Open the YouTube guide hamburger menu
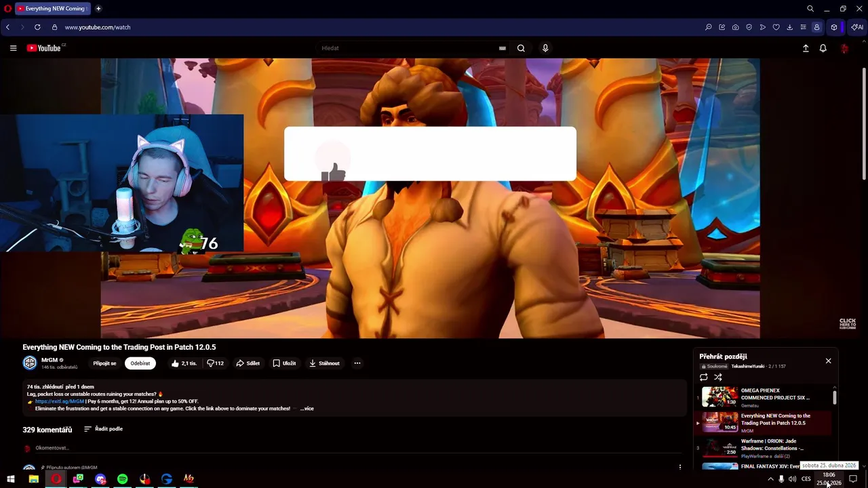 pyautogui.click(x=13, y=48)
